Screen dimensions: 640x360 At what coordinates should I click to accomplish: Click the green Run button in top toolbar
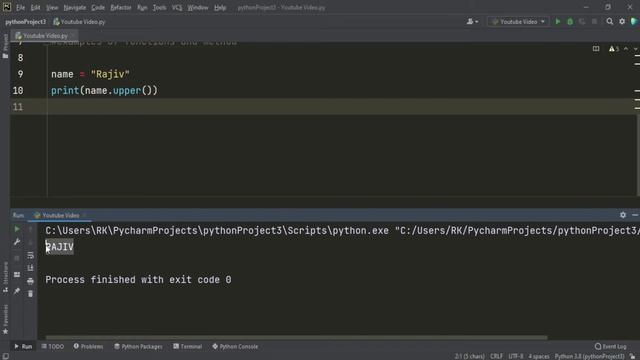[558, 22]
